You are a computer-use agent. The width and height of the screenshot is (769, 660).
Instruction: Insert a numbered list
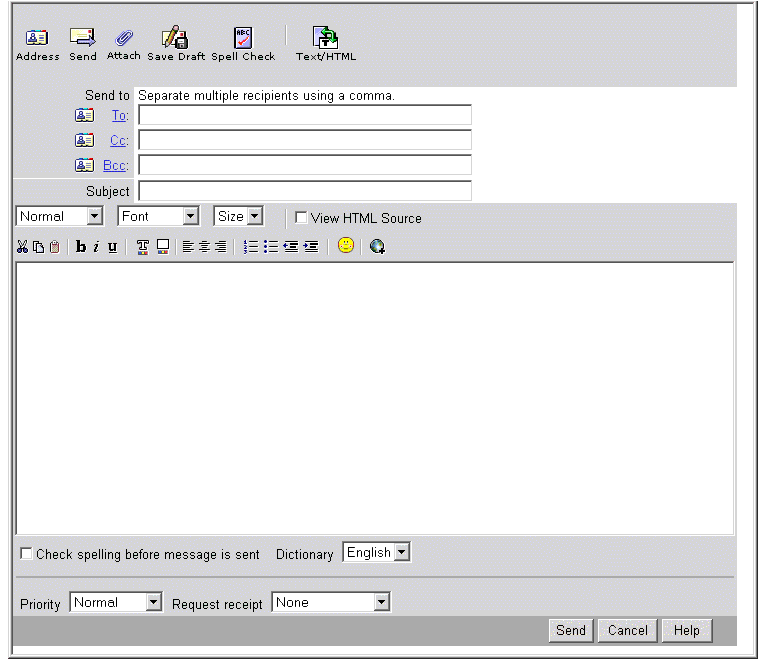(251, 247)
